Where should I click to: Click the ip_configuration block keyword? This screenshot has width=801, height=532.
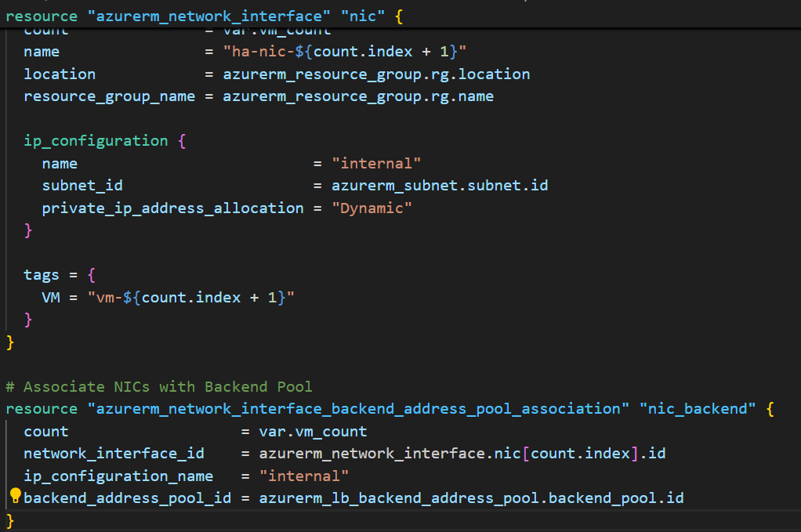(x=96, y=141)
